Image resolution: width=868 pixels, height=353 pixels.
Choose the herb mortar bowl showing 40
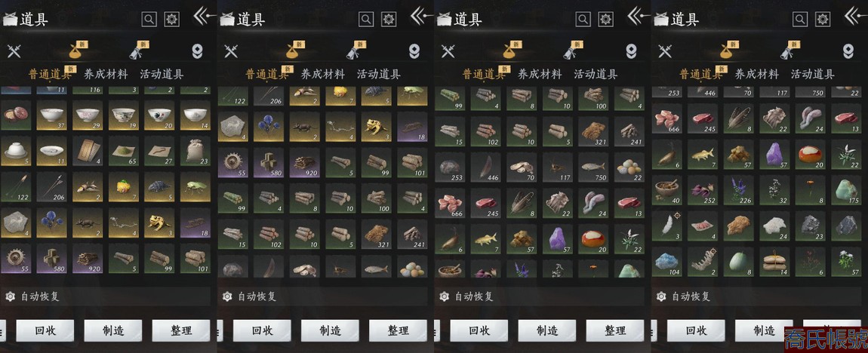(666, 189)
